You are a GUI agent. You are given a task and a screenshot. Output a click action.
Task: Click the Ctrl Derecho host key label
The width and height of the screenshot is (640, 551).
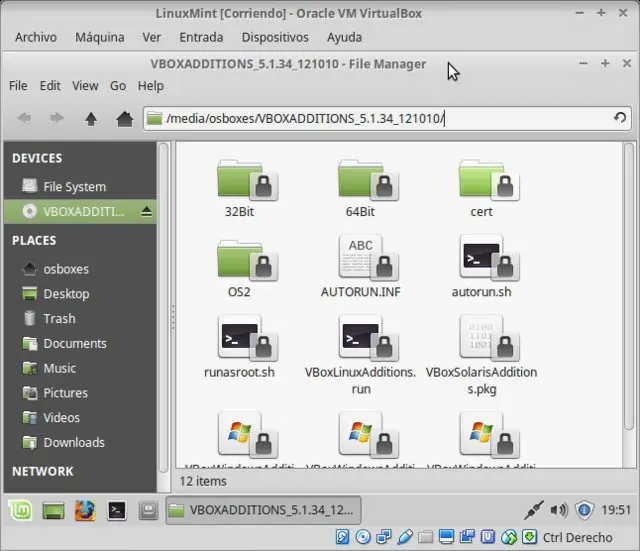click(578, 538)
